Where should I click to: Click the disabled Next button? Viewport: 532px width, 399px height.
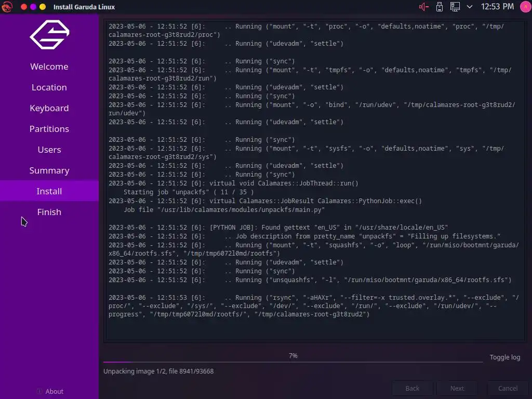[457, 389]
